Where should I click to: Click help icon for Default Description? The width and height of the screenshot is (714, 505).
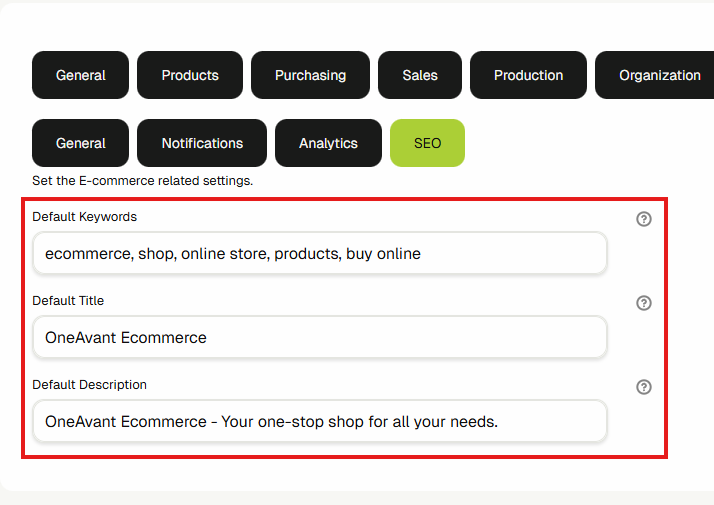644,387
